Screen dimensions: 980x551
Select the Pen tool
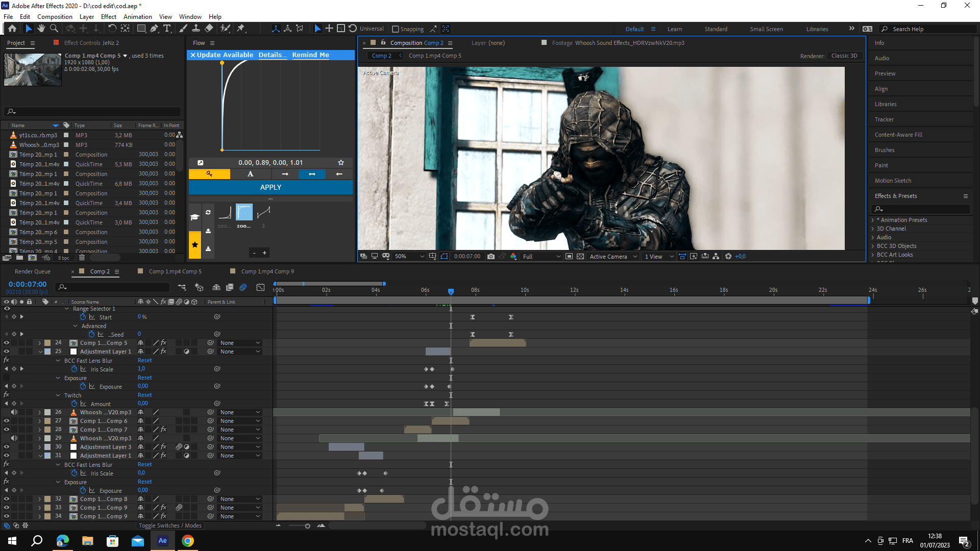coord(154,29)
